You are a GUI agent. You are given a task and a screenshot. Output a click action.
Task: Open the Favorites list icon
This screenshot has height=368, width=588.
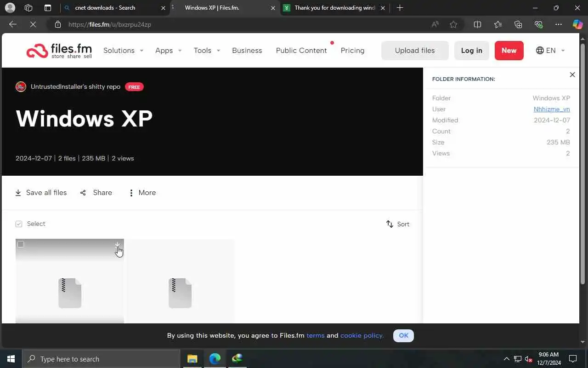498,24
